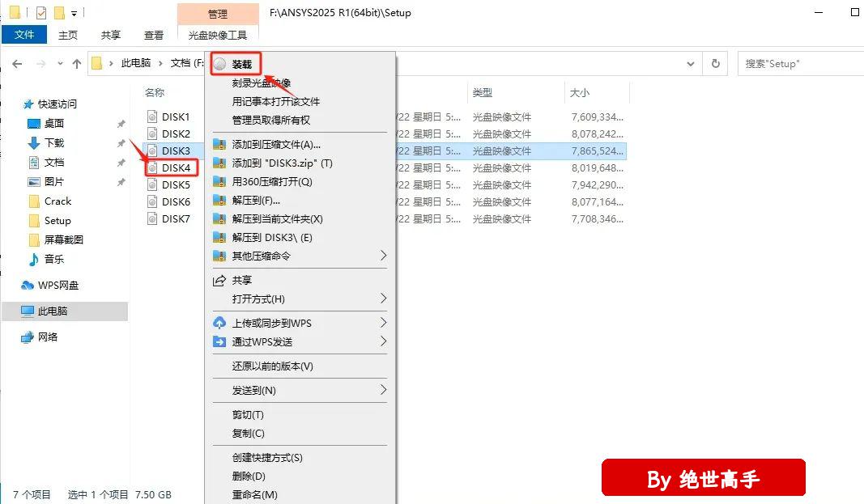Go up one folder level
The image size is (864, 504).
pyautogui.click(x=77, y=64)
